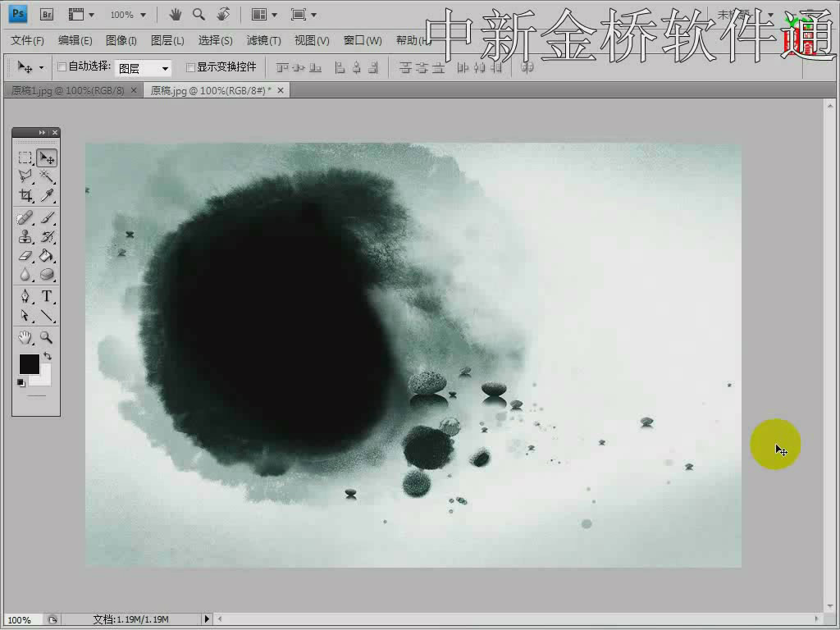The width and height of the screenshot is (840, 630).
Task: Click Distribute Horizontal Centers icon
Action: coord(480,68)
